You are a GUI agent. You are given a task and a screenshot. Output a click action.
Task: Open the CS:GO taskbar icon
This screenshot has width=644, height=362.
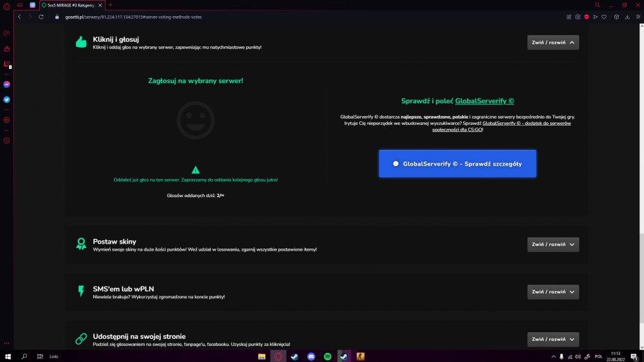coord(360,356)
